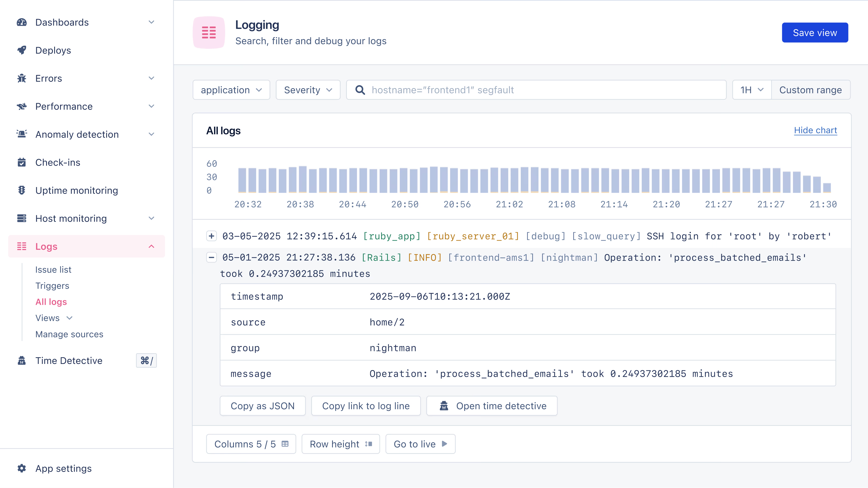This screenshot has width=868, height=488.
Task: Click the pink Logging header icon
Action: (209, 33)
